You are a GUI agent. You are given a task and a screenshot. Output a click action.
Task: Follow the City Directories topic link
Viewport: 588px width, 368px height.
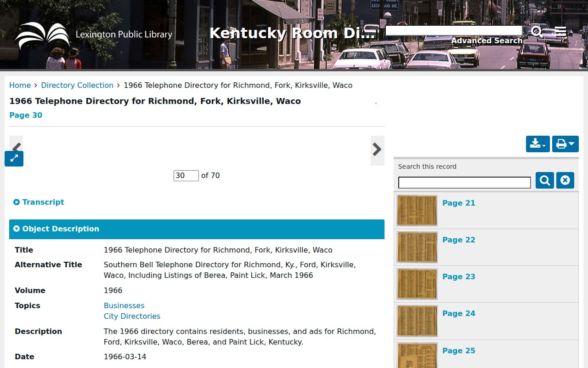[132, 316]
